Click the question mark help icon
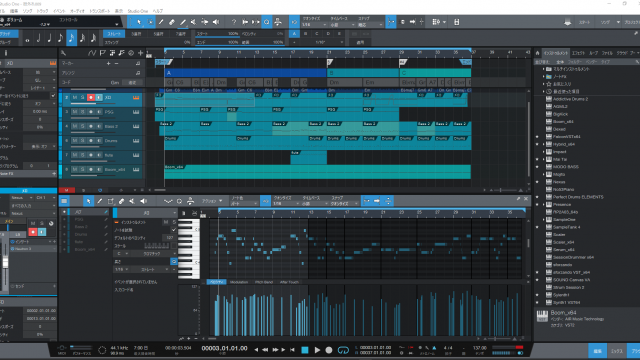The image size is (640, 360). click(x=234, y=22)
